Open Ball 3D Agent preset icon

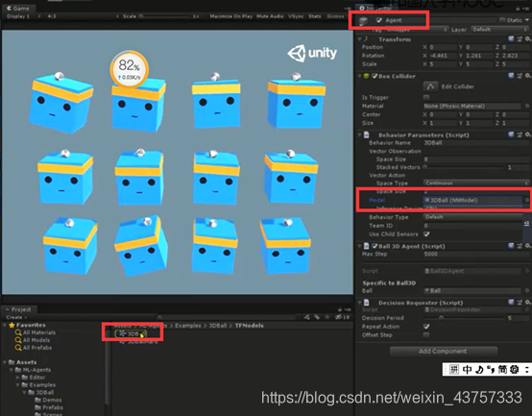(x=520, y=246)
